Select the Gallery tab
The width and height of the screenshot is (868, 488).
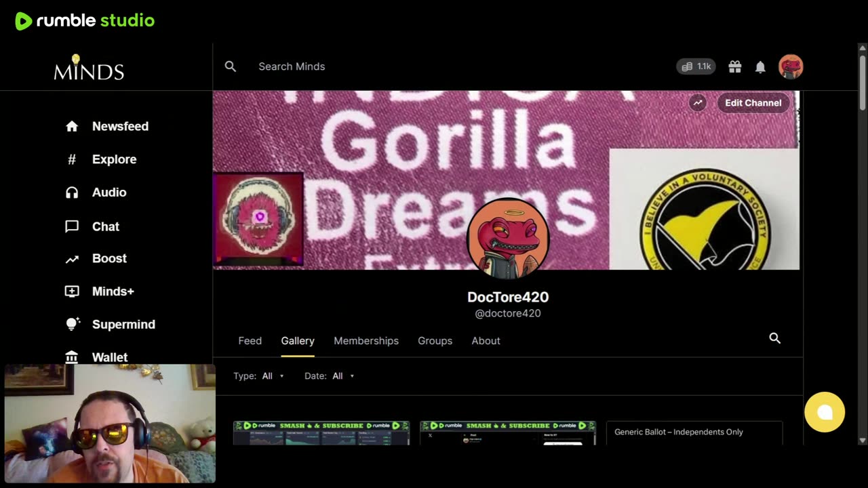(298, 341)
